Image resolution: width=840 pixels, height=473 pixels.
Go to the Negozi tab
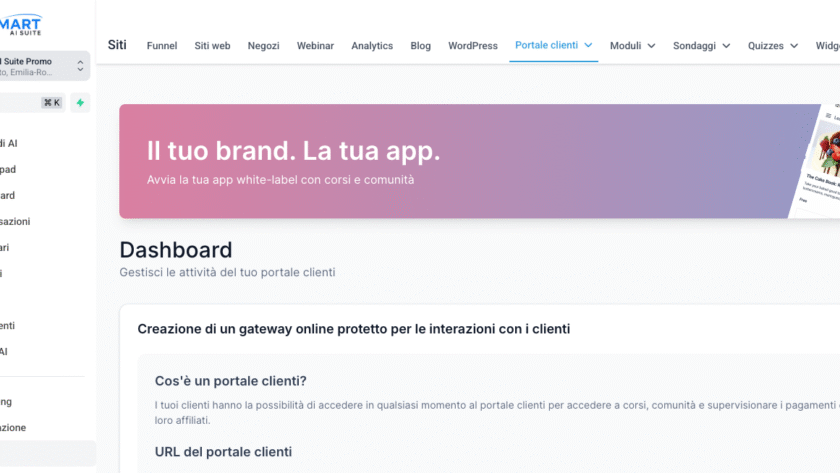coord(264,46)
